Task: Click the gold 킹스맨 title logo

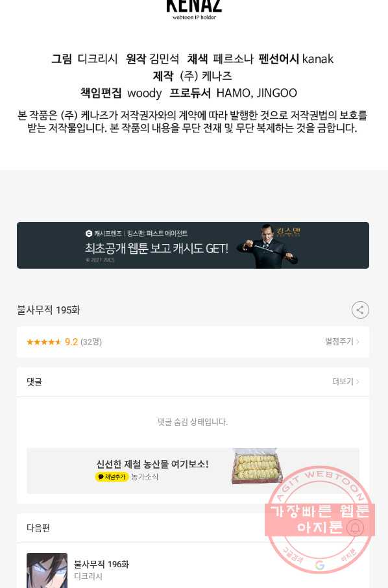Action: pos(289,232)
